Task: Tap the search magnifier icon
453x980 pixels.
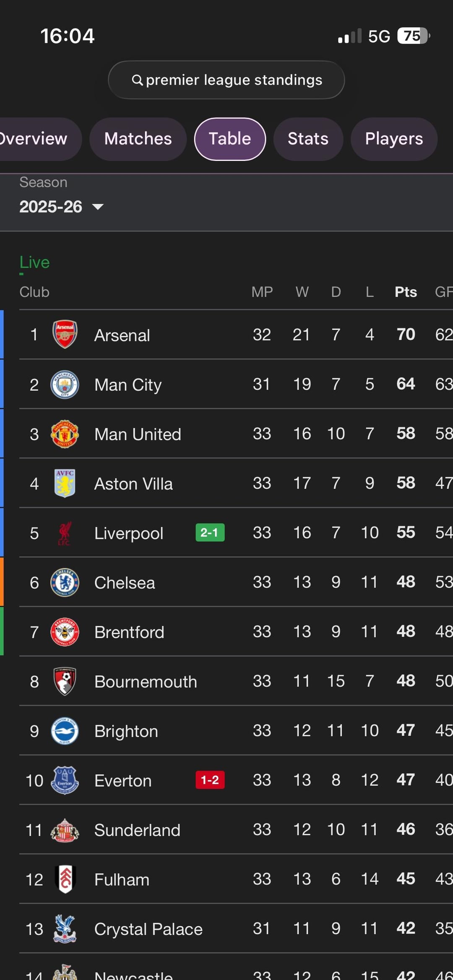Action: pos(137,80)
